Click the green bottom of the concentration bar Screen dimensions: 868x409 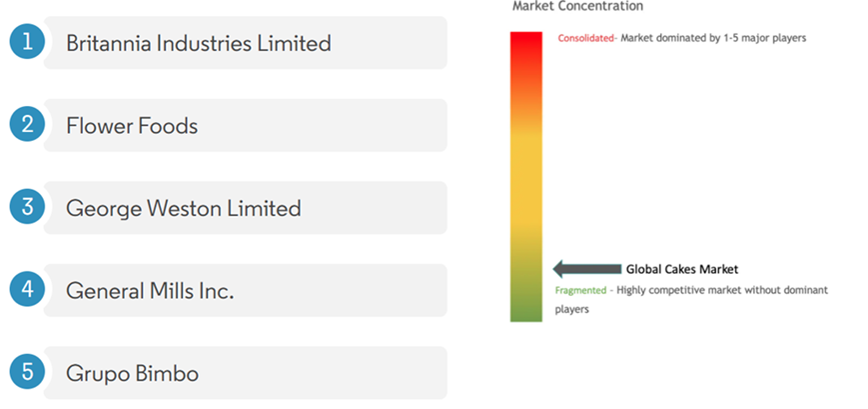pos(525,308)
